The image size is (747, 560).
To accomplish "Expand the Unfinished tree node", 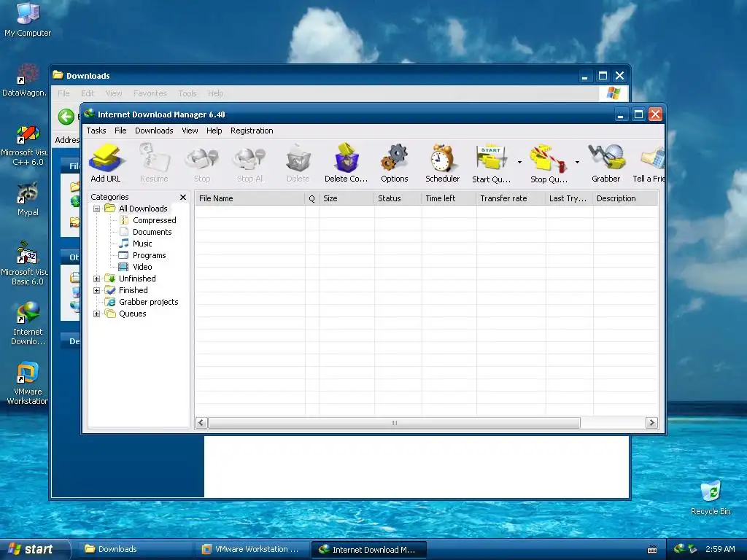I will point(97,279).
